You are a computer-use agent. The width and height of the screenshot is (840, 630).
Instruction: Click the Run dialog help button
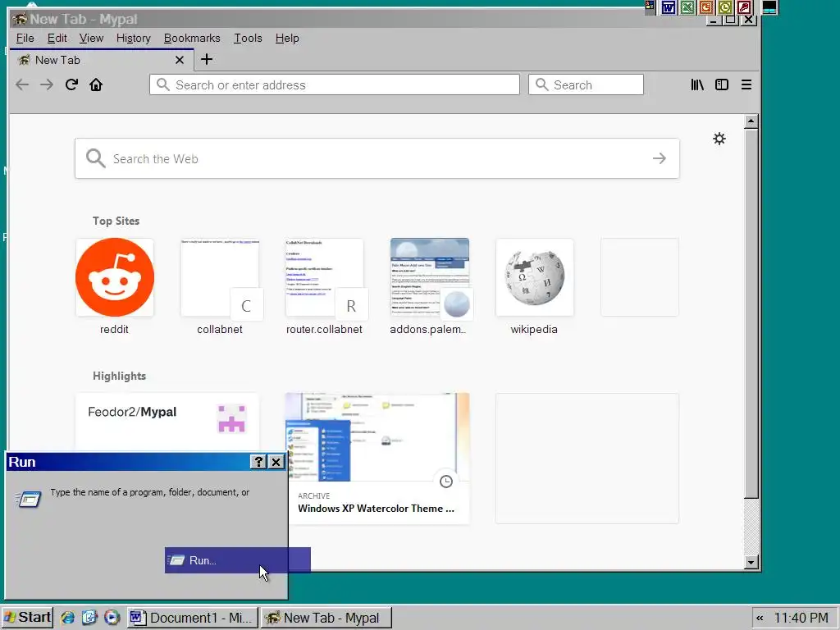[258, 462]
